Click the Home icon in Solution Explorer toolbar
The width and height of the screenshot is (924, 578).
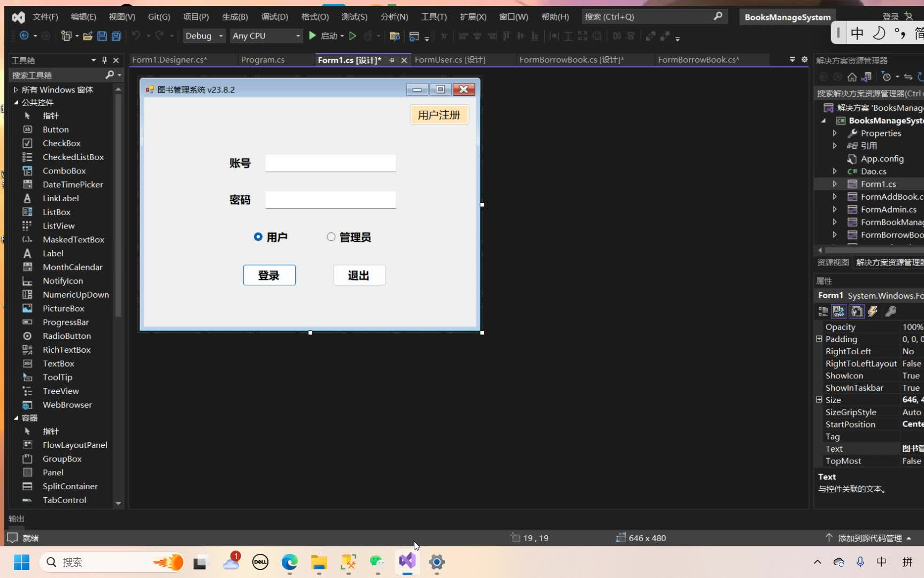[x=852, y=77]
